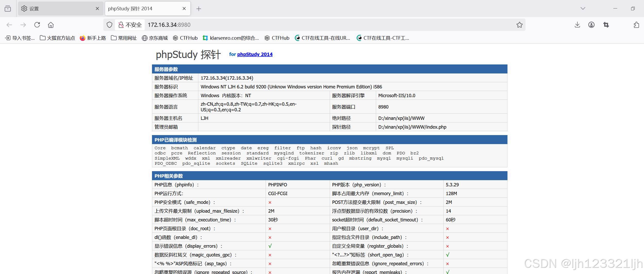Click the short_open_tag check mark
The height and width of the screenshot is (274, 644).
pyautogui.click(x=448, y=255)
